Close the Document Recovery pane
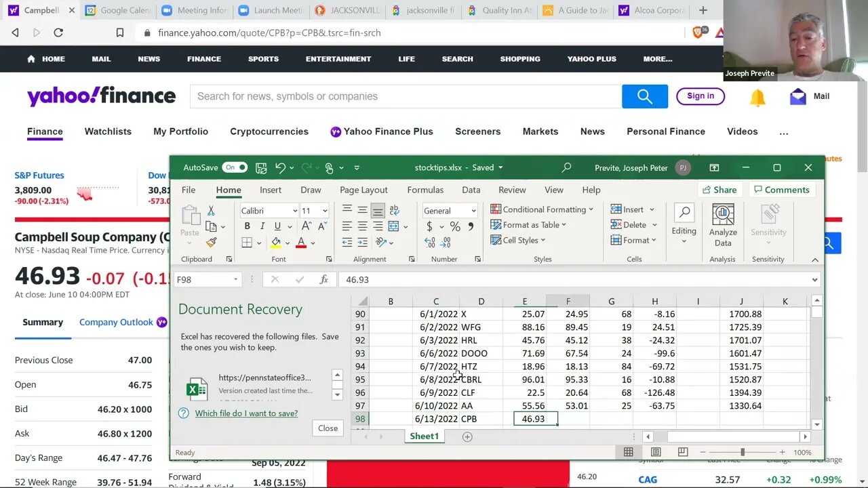 [x=328, y=428]
